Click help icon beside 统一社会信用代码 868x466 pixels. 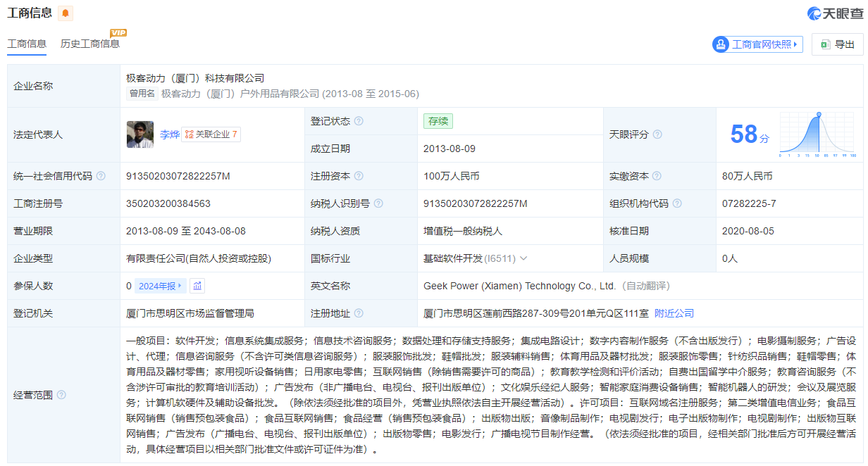pyautogui.click(x=101, y=176)
